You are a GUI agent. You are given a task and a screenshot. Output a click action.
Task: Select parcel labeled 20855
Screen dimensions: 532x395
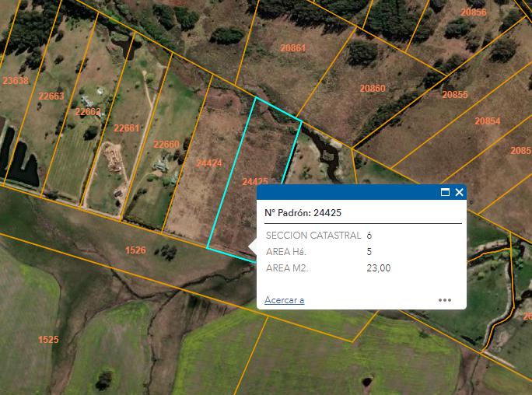pos(455,95)
